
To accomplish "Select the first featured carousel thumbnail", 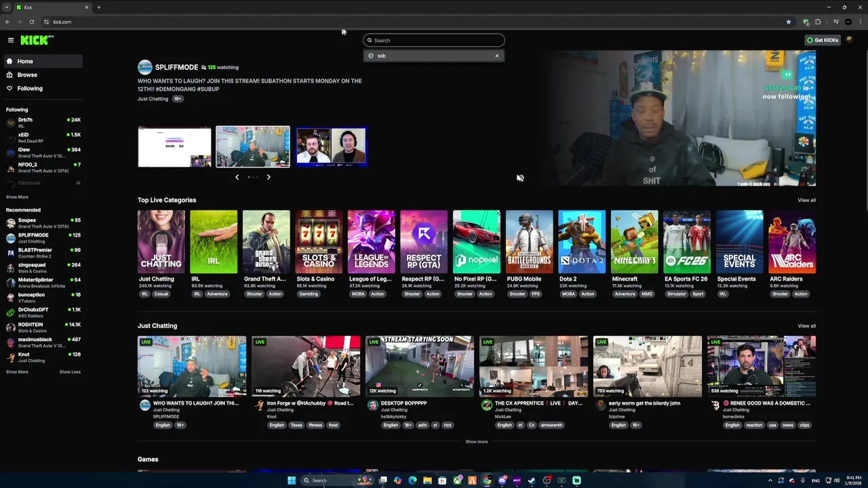I will pos(175,146).
